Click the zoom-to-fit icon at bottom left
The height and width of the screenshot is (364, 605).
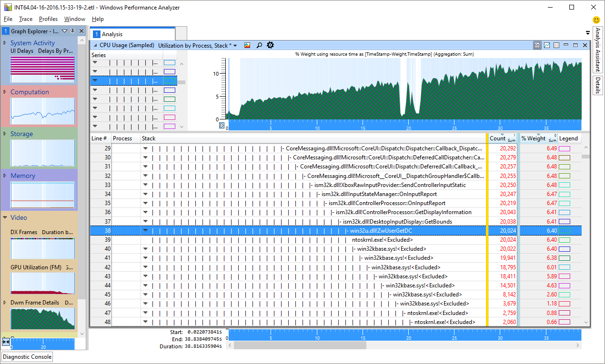point(6,342)
